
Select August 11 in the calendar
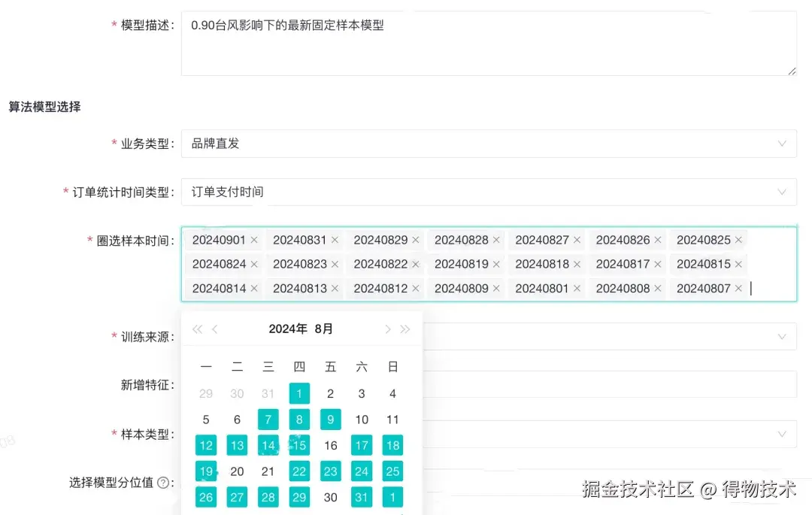392,420
